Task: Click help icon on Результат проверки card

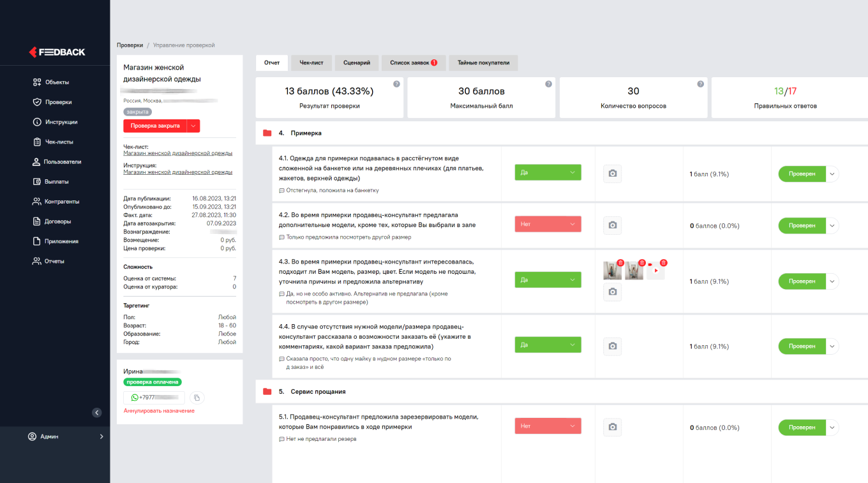Action: click(396, 84)
